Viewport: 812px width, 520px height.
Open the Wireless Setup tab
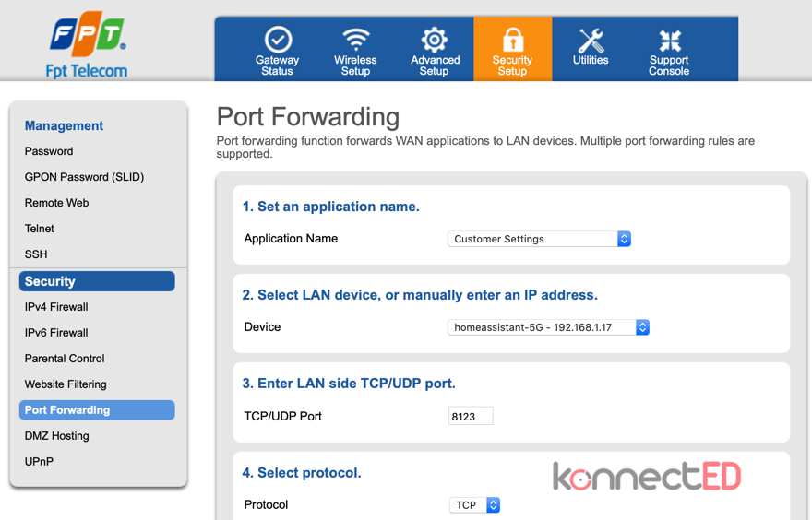[x=355, y=51]
